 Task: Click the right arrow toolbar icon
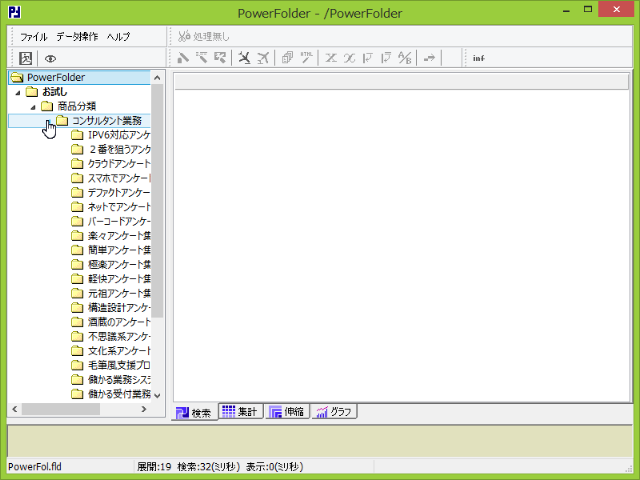pos(429,58)
